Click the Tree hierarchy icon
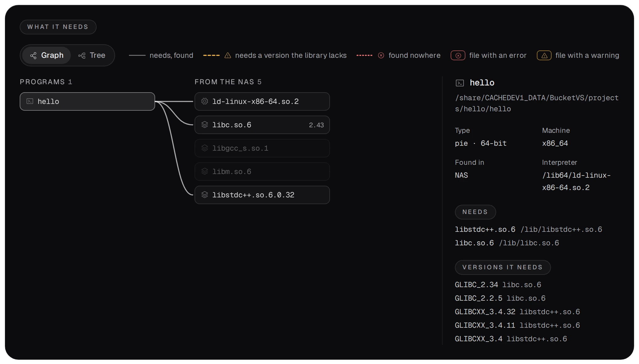This screenshot has width=639, height=364. coord(82,56)
